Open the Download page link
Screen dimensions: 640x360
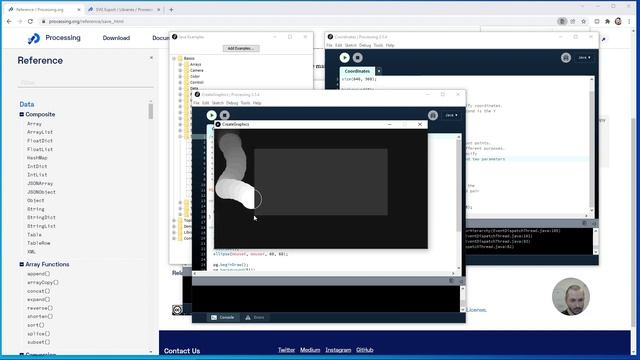(116, 38)
